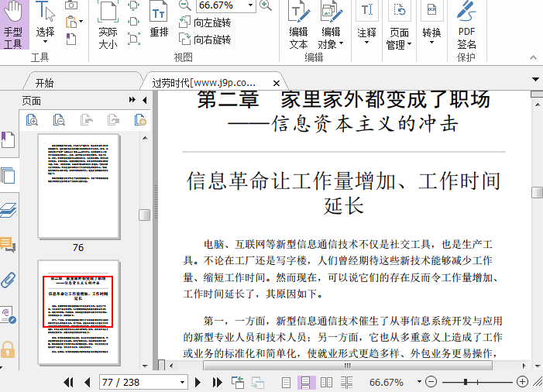This screenshot has height=392, width=543.
Task: Click the fit visible icon in View group
Action: [133, 39]
